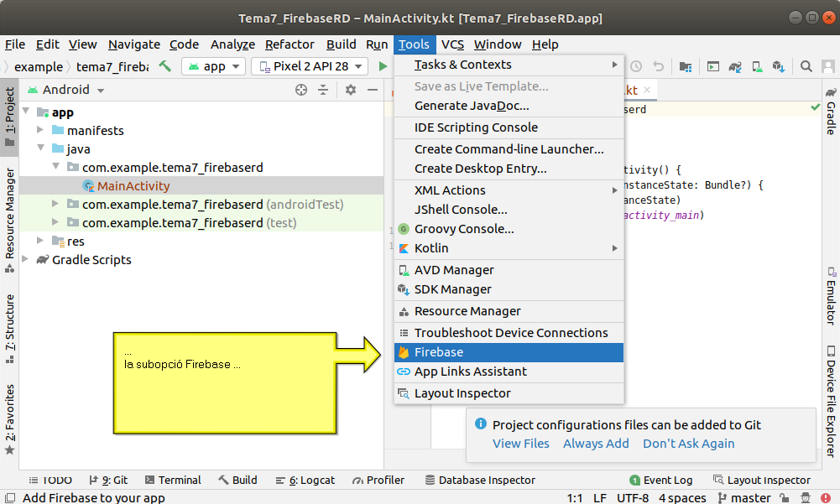Open the Android view dropdown
Viewport: 840px width, 504px height.
click(66, 90)
